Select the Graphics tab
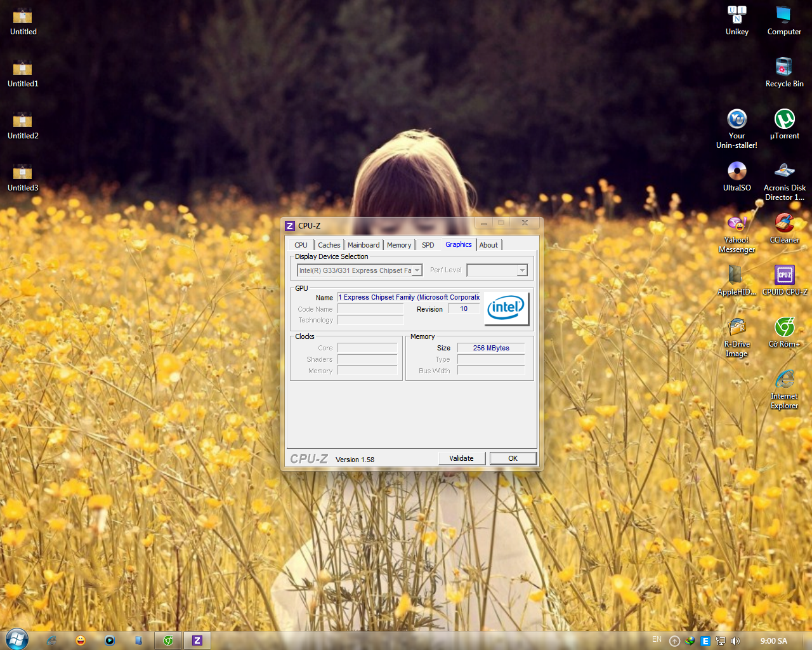The image size is (812, 650). [459, 244]
